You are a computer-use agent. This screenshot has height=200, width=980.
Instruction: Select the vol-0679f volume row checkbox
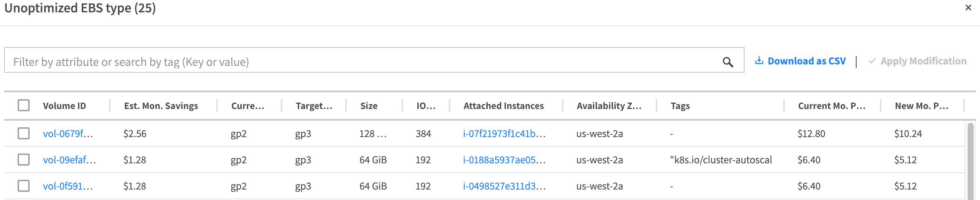(24, 133)
